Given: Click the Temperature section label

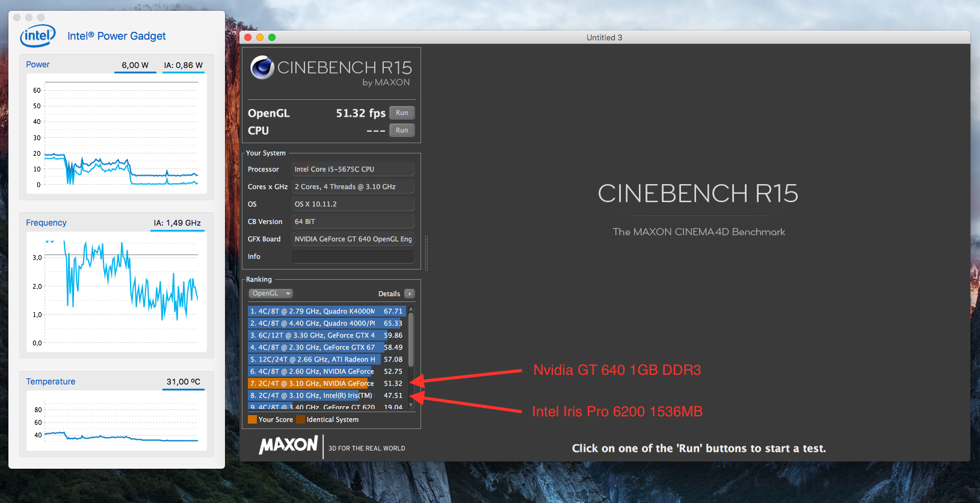Looking at the screenshot, I should tap(51, 381).
